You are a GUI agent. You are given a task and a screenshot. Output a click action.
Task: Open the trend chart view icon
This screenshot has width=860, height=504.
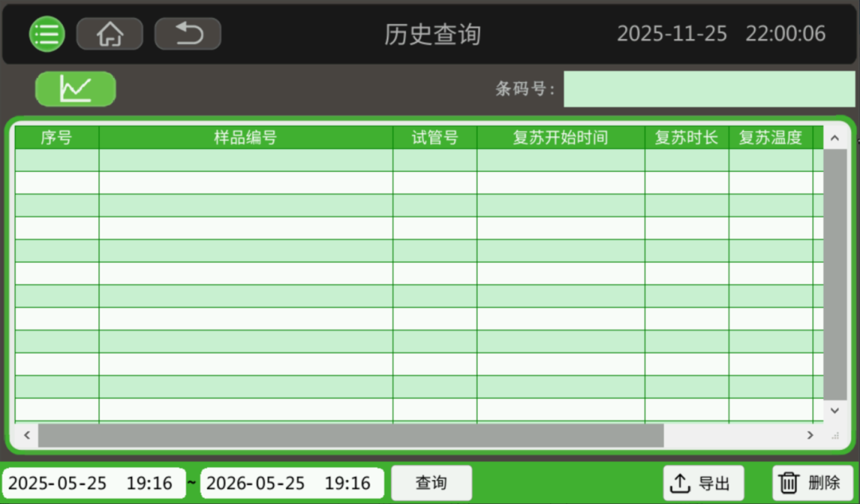tap(76, 88)
